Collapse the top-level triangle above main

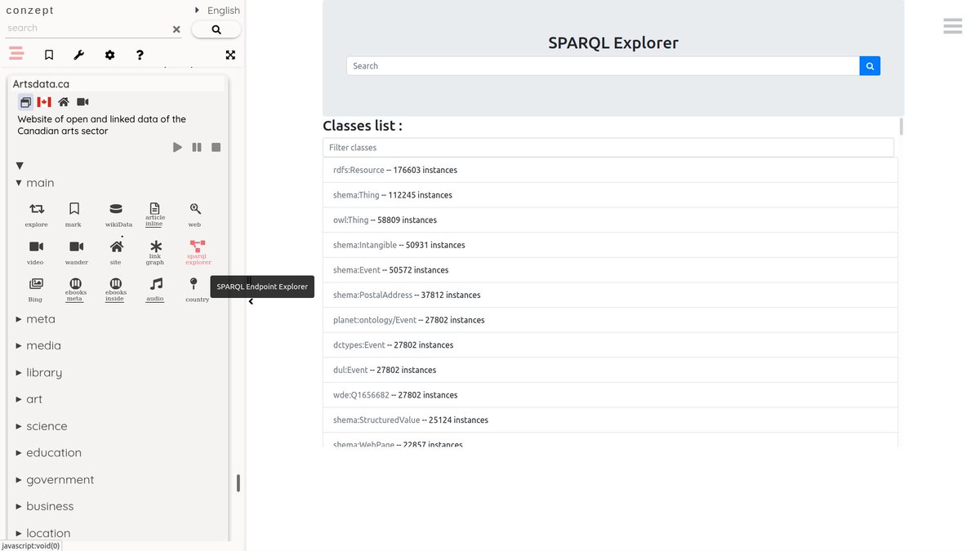pyautogui.click(x=20, y=166)
